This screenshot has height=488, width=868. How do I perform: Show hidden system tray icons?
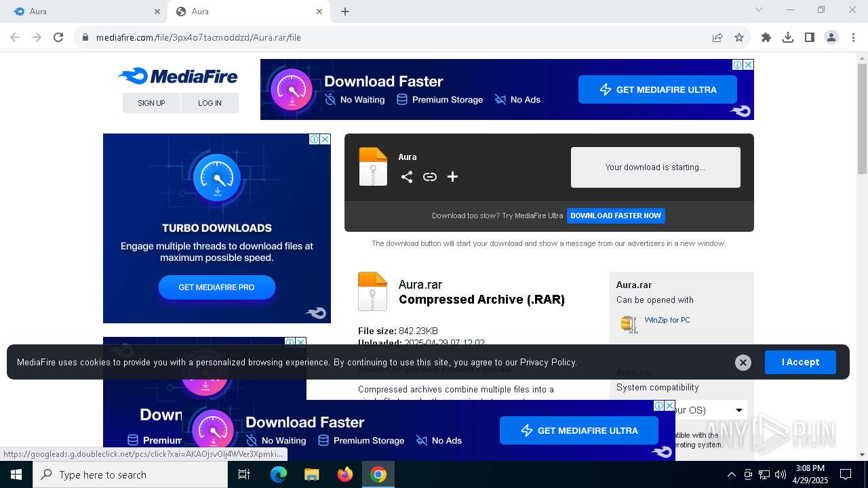click(x=731, y=474)
